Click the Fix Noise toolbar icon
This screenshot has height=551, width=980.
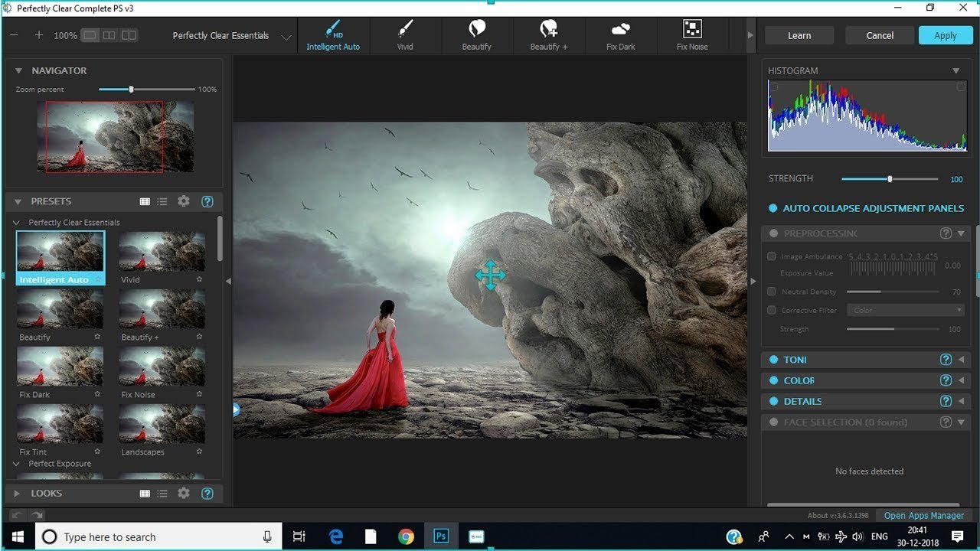tap(692, 35)
